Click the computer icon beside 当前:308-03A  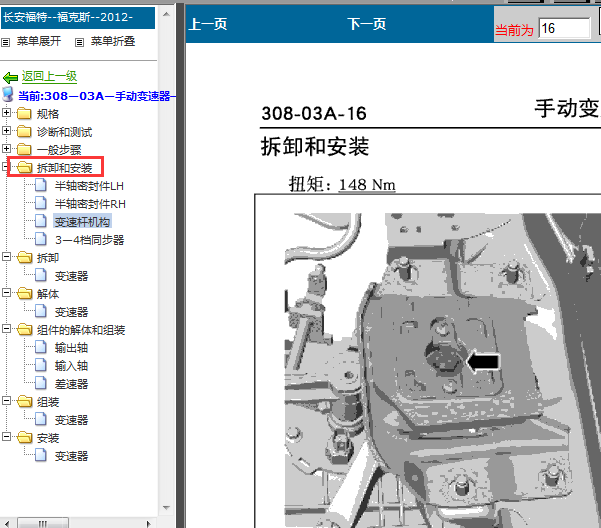(x=8, y=94)
